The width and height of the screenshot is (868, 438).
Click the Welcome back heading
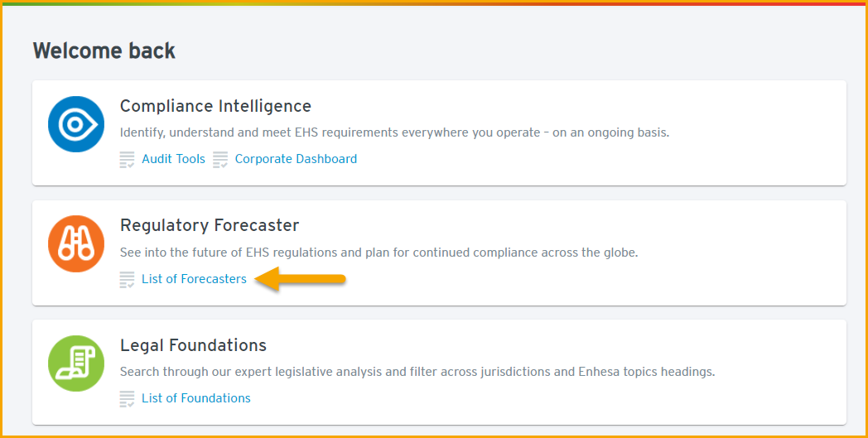click(104, 51)
